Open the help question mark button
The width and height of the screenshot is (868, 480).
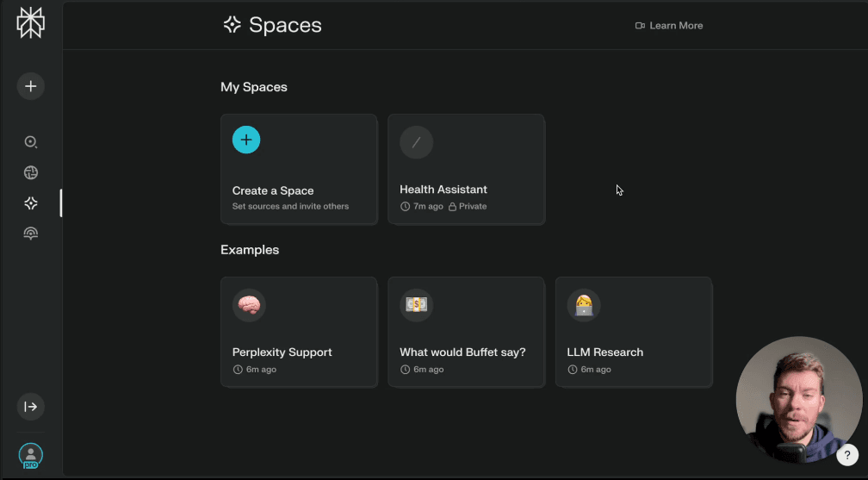click(x=847, y=455)
